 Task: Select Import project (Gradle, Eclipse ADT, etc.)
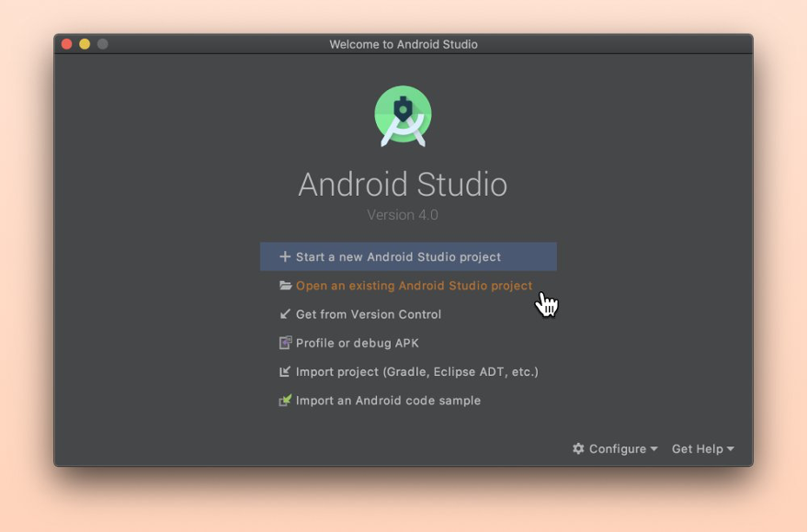417,372
